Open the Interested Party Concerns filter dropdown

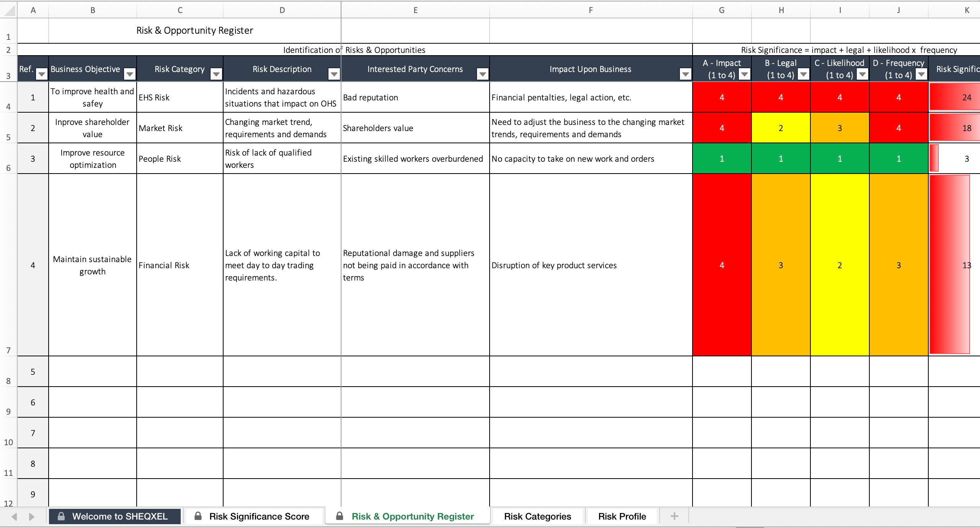482,75
